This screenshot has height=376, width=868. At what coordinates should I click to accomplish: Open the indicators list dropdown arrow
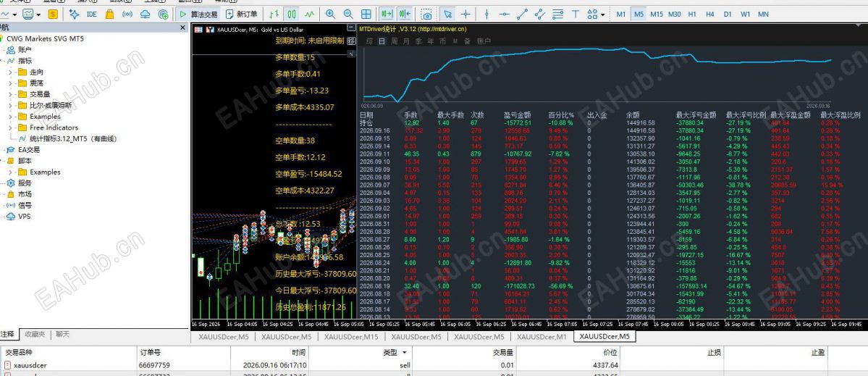(x=38, y=14)
